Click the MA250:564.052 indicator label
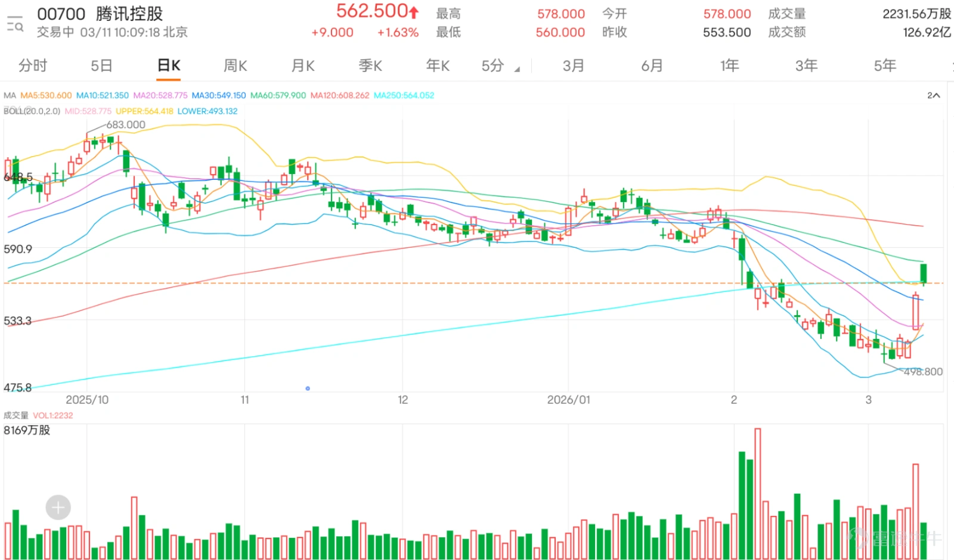 (x=404, y=95)
